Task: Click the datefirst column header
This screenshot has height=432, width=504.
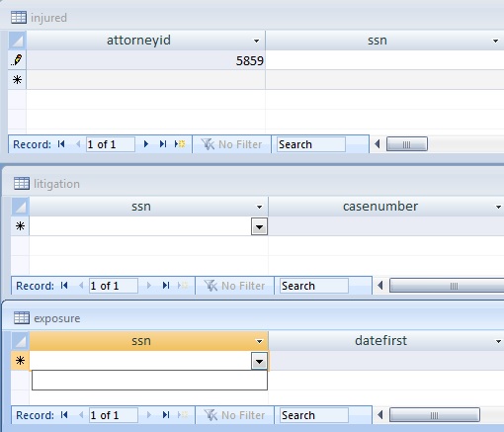Action: (381, 340)
